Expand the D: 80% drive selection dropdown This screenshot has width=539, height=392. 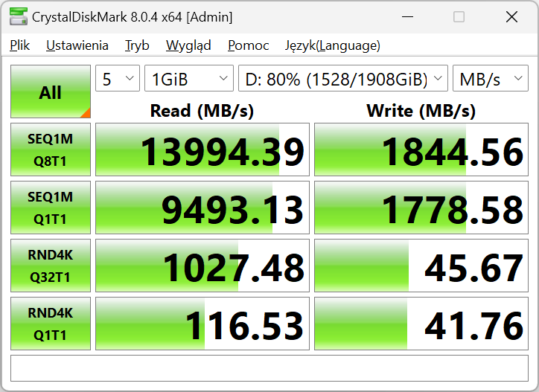tap(343, 78)
